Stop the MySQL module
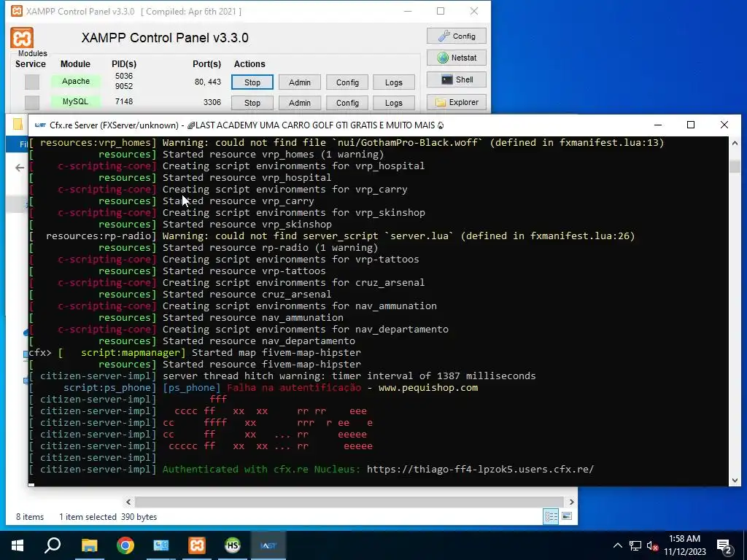Viewport: 747px width, 560px height. click(252, 103)
